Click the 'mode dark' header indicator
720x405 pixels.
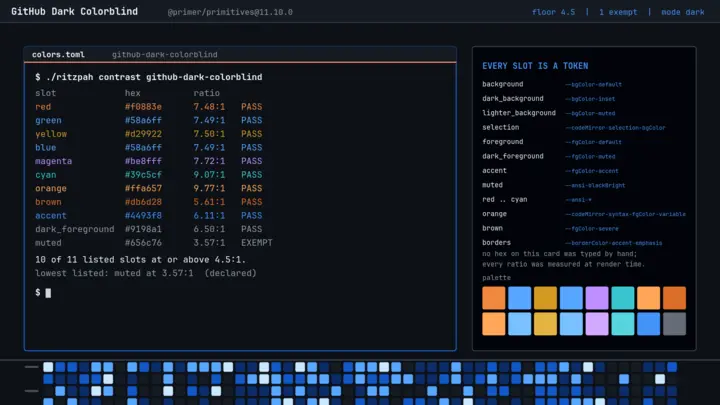683,12
